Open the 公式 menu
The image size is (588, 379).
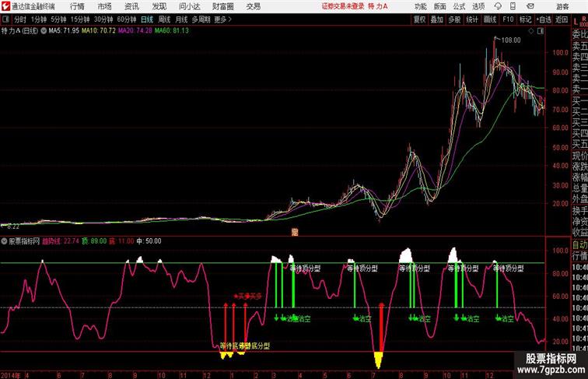pyautogui.click(x=459, y=6)
